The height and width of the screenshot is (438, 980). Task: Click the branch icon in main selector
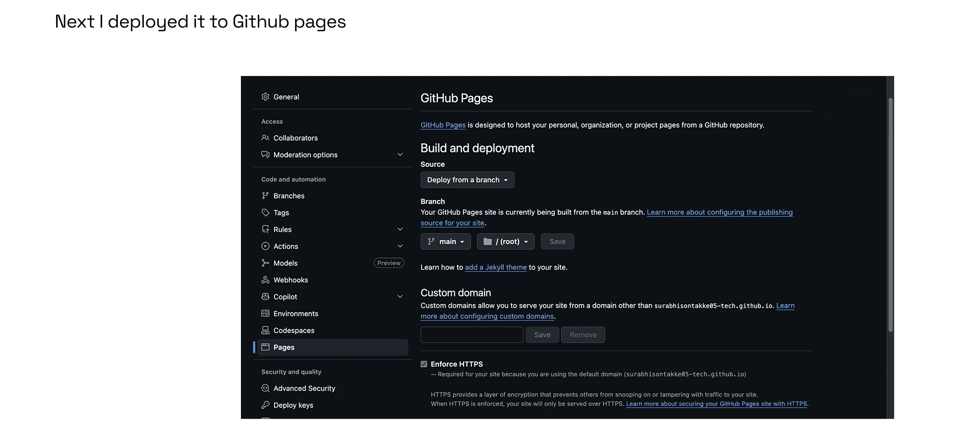click(x=431, y=241)
